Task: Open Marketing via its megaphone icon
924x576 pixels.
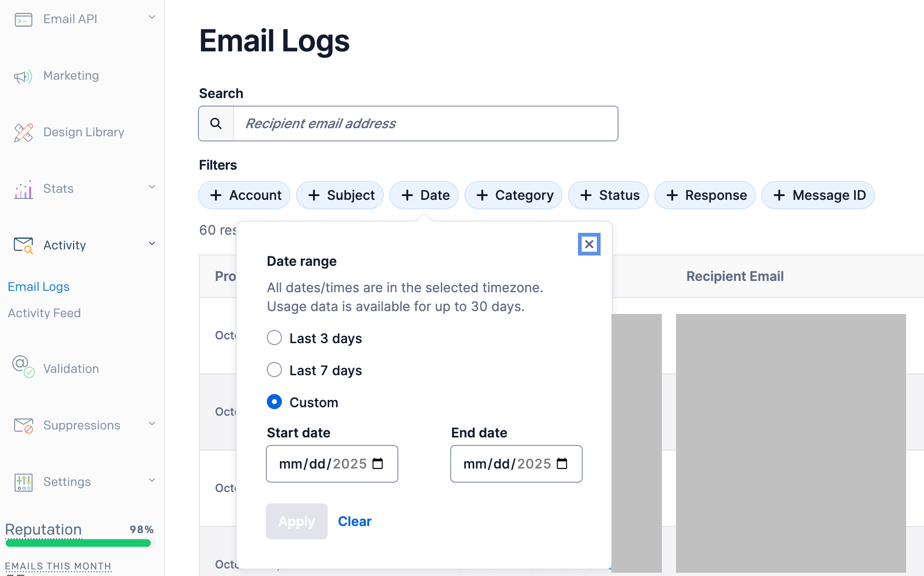Action: pos(23,76)
